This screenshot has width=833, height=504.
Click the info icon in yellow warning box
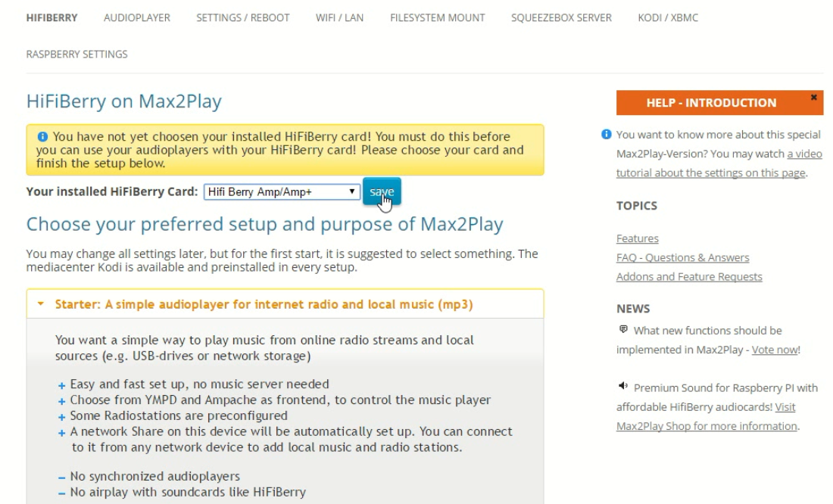click(42, 136)
